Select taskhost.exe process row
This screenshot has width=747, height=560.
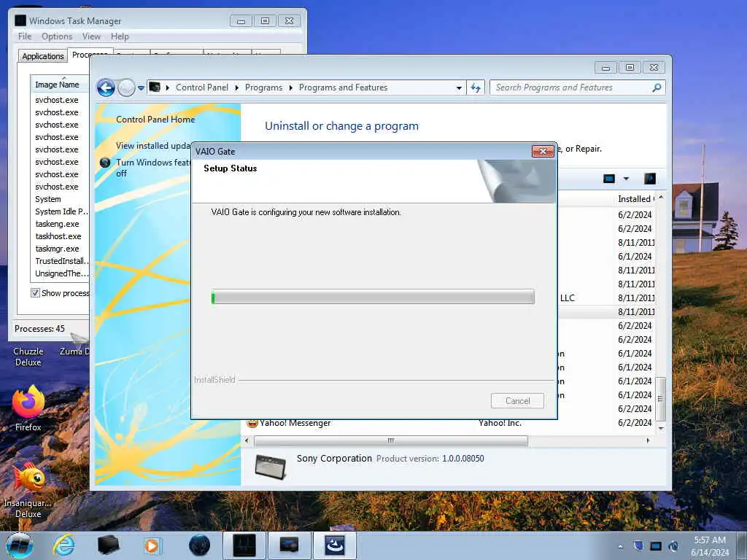[58, 236]
